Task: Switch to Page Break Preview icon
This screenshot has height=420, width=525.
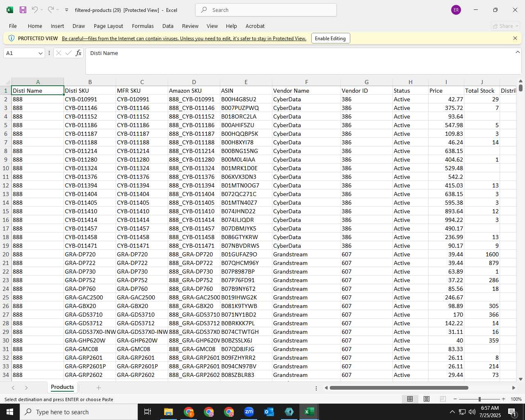Action: pyautogui.click(x=443, y=399)
